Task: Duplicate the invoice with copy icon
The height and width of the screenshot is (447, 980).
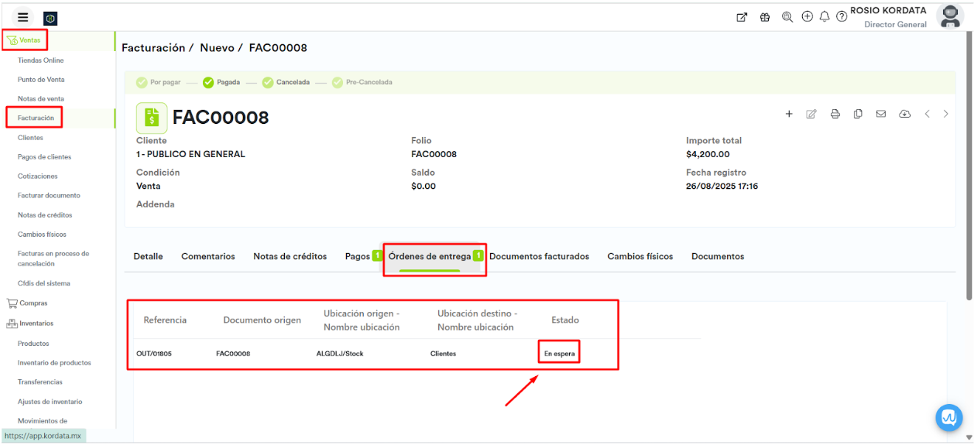Action: [x=857, y=114]
